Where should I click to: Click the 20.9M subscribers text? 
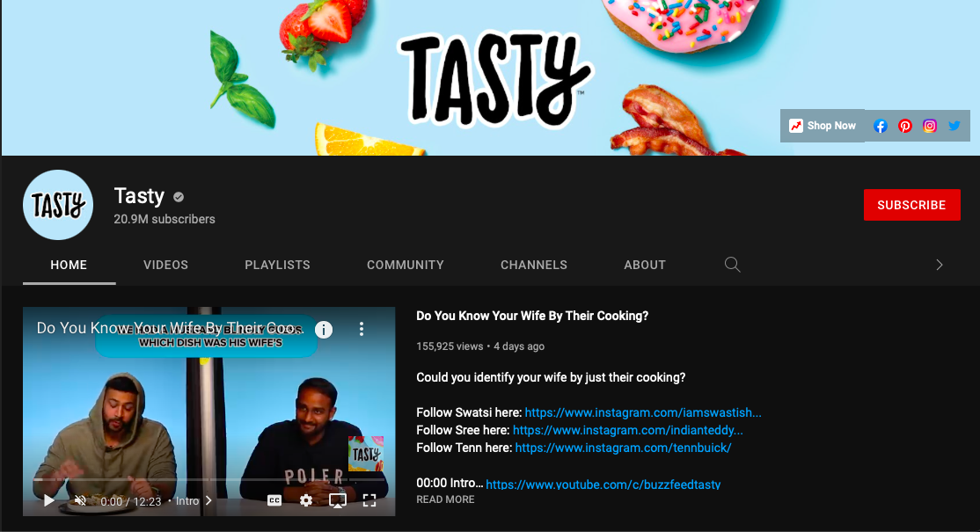(x=165, y=219)
